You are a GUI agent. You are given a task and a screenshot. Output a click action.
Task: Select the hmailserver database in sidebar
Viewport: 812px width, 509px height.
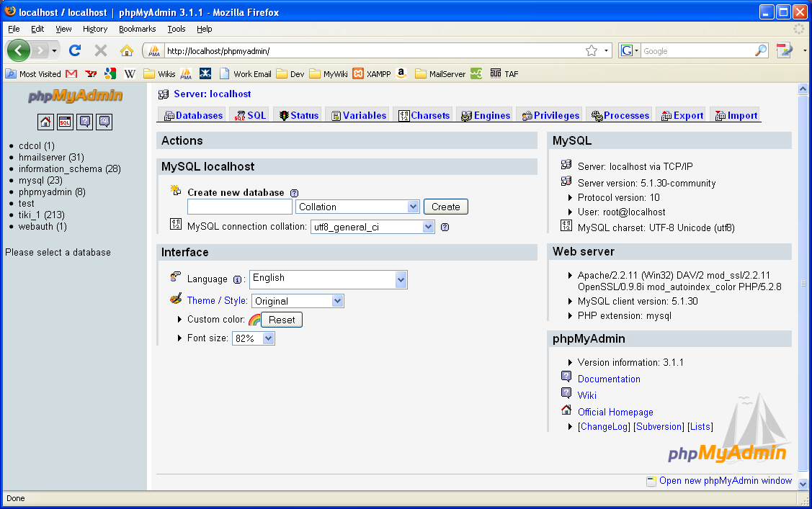51,157
